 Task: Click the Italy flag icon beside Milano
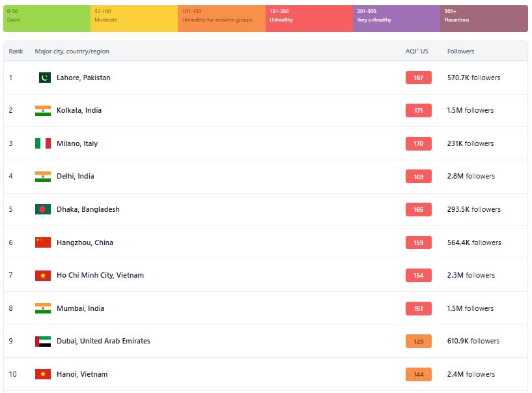[x=43, y=143]
